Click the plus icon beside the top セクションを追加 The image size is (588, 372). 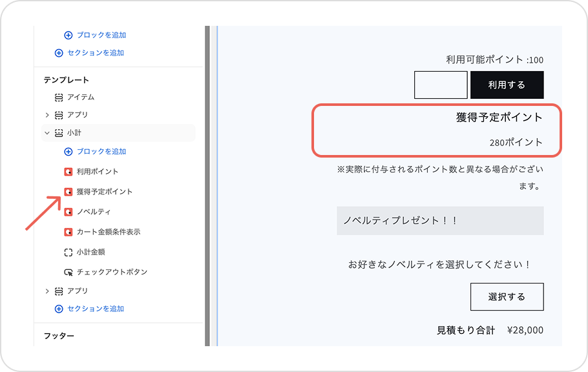(x=59, y=53)
